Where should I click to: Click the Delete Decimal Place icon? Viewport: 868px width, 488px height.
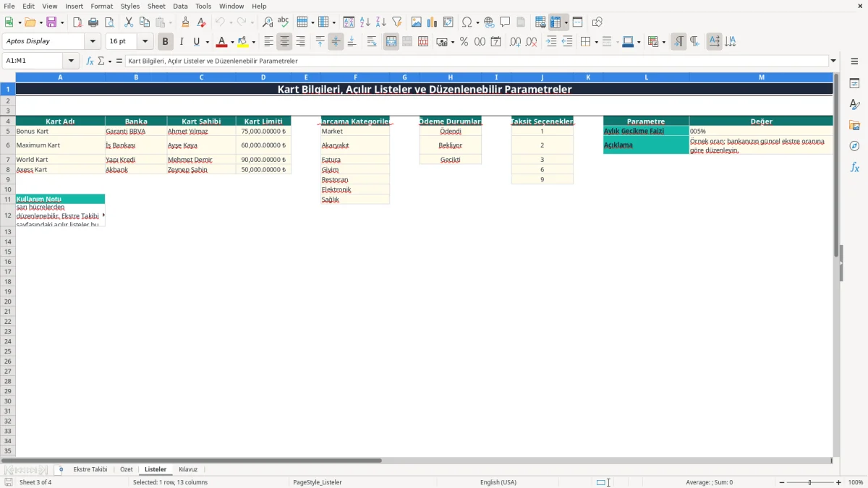click(532, 42)
